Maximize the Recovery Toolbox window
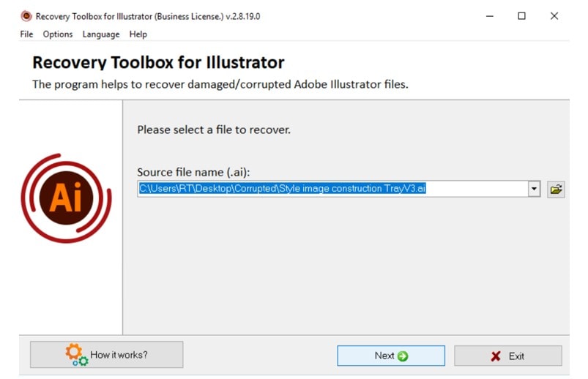Viewport: 588px width, 379px height. [x=521, y=16]
